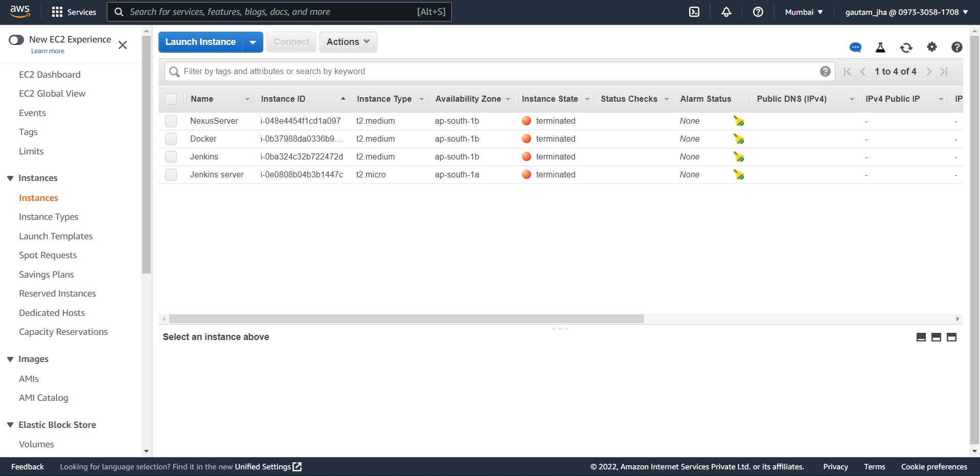Open the Services grid menu
The height and width of the screenshot is (476, 980).
pyautogui.click(x=74, y=12)
